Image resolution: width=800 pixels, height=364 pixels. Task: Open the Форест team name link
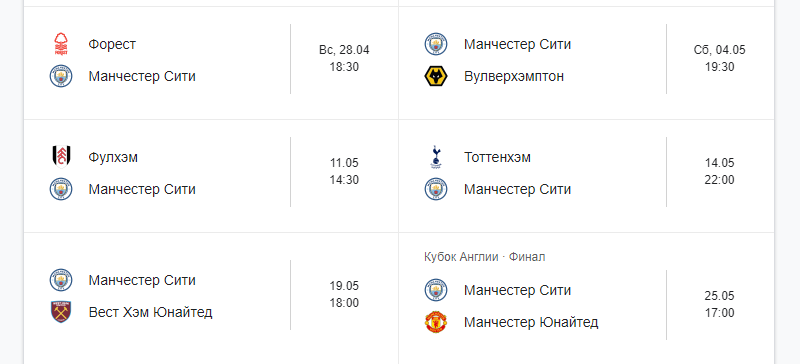[112, 44]
